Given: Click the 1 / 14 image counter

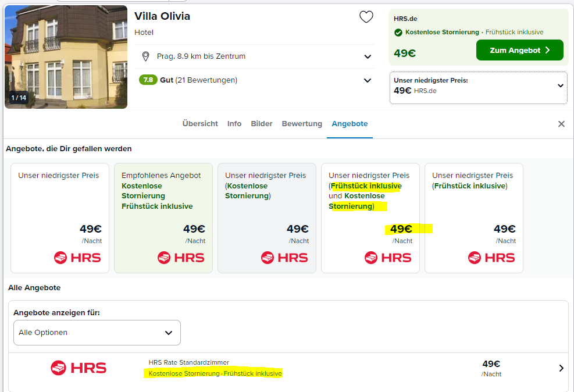Looking at the screenshot, I should [x=19, y=98].
